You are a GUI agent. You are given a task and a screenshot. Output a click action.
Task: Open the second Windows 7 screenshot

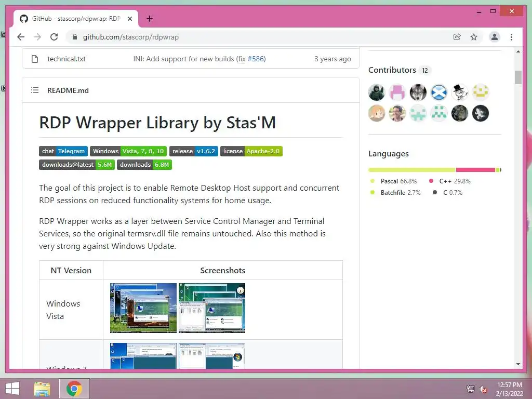pyautogui.click(x=212, y=355)
